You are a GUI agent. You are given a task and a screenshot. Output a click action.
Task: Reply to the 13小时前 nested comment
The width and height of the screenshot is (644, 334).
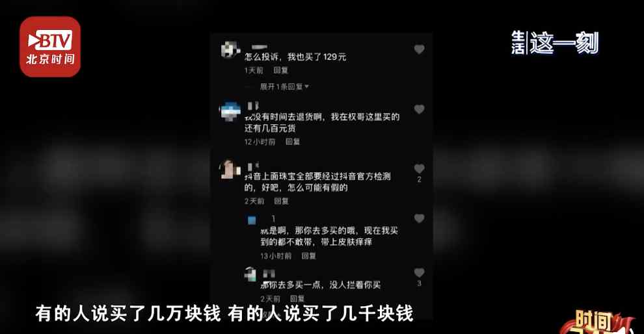[308, 256]
